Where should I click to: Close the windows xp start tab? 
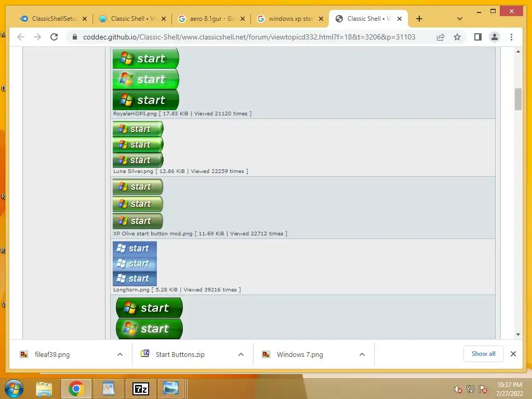pos(321,19)
